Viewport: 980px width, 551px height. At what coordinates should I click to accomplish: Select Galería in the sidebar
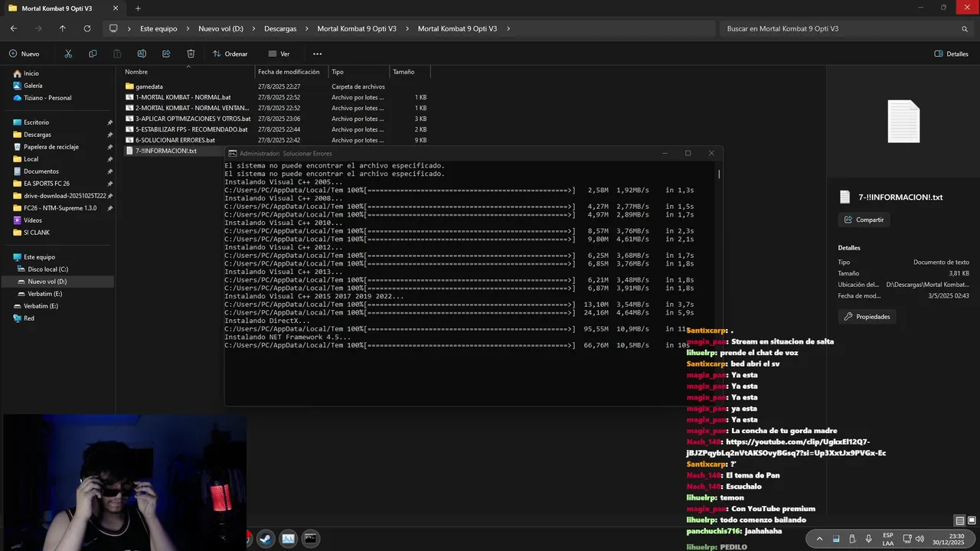pyautogui.click(x=33, y=86)
